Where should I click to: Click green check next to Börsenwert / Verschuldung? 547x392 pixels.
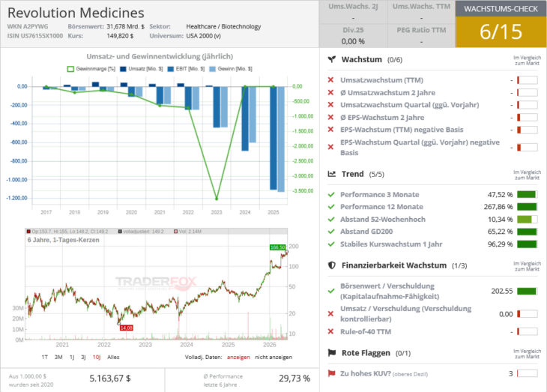click(331, 291)
